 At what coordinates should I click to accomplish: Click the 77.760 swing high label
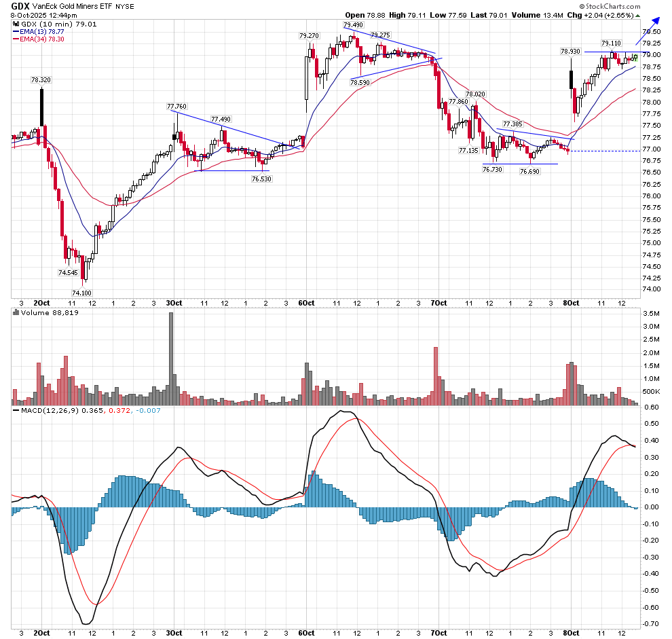(177, 106)
